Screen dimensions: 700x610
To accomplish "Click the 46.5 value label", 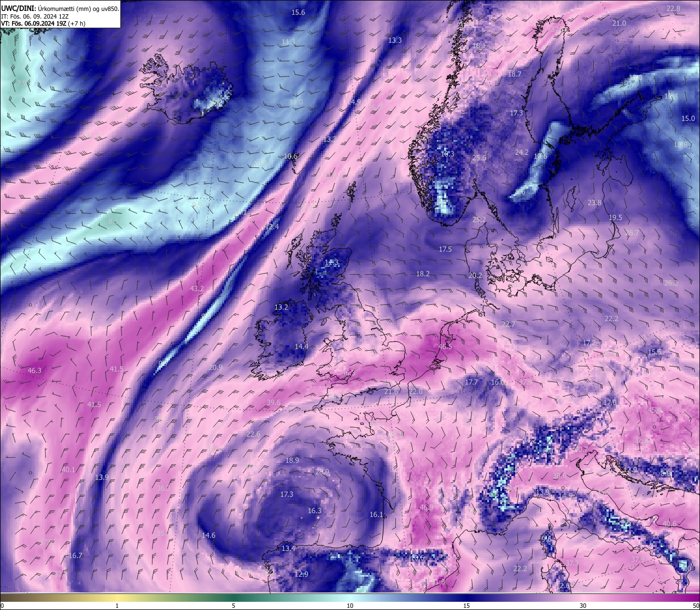I will tap(445, 346).
